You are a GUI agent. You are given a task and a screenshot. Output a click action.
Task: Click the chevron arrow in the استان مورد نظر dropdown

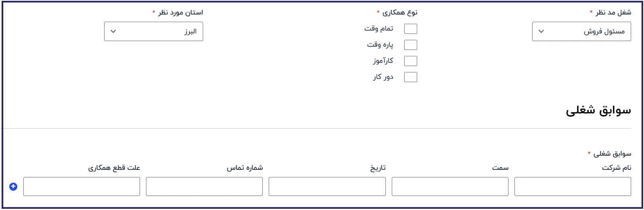click(x=113, y=31)
